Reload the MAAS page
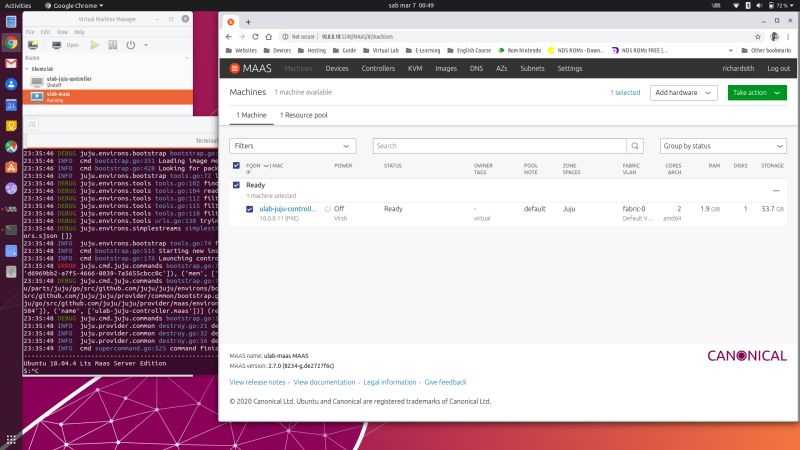This screenshot has width=800, height=450. pos(255,37)
